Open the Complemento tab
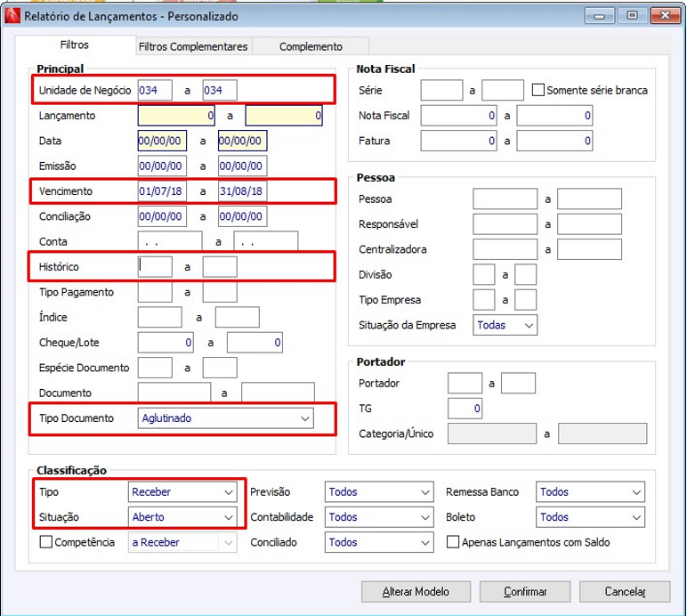The width and height of the screenshot is (687, 616). point(311,47)
